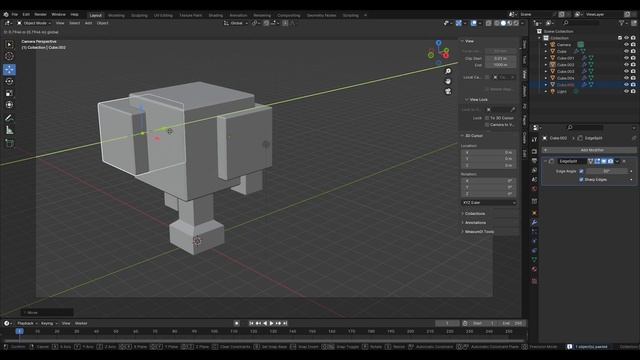Click the EdgeSplit modifier render camera icon
Viewport: 640px width, 360px height.
coord(610,161)
